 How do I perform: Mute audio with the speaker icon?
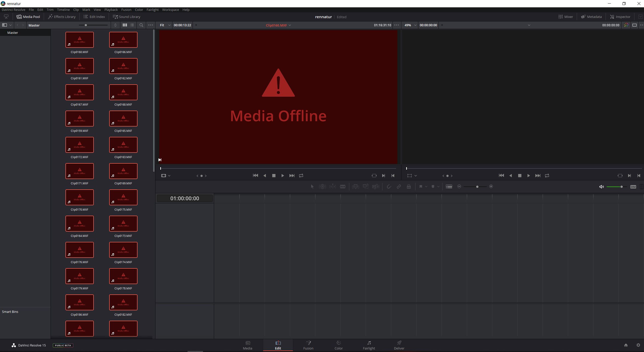[x=602, y=187]
